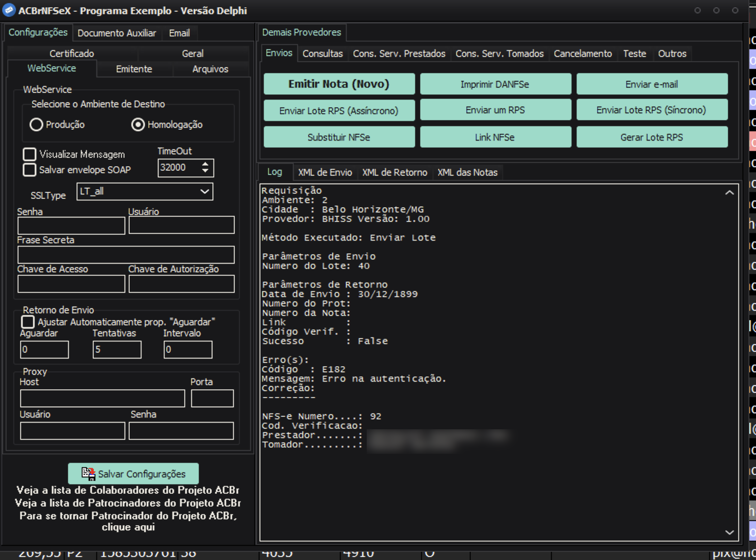
Task: Switch to the Configurações tab
Action: pos(38,32)
